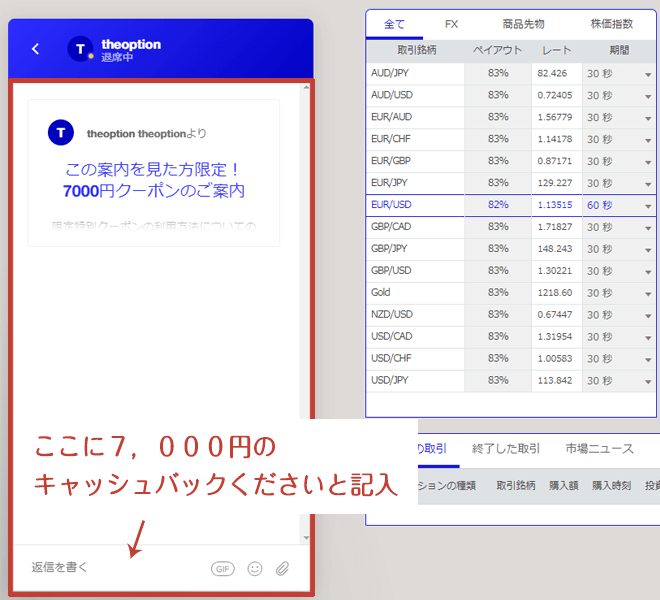Expand period dropdown for GBP/JPY

(648, 250)
